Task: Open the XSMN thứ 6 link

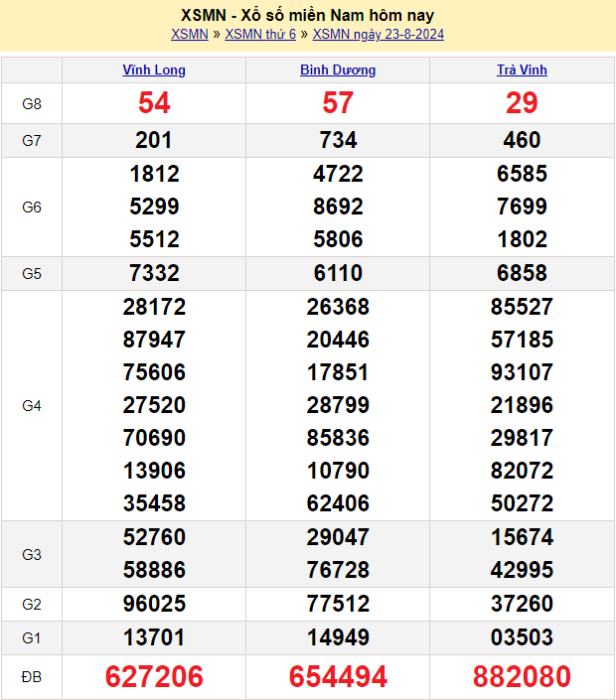Action: pos(260,35)
